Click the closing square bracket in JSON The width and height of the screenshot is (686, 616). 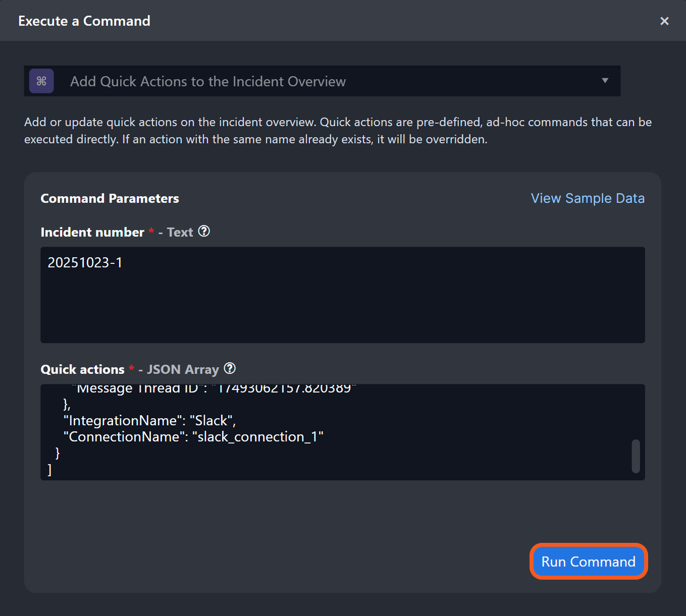49,470
